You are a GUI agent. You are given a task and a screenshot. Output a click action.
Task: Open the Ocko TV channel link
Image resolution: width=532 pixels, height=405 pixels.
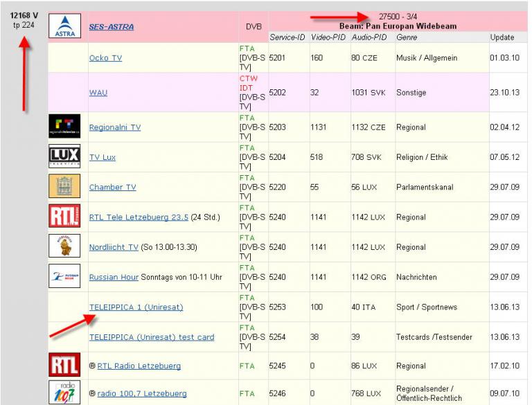[105, 58]
